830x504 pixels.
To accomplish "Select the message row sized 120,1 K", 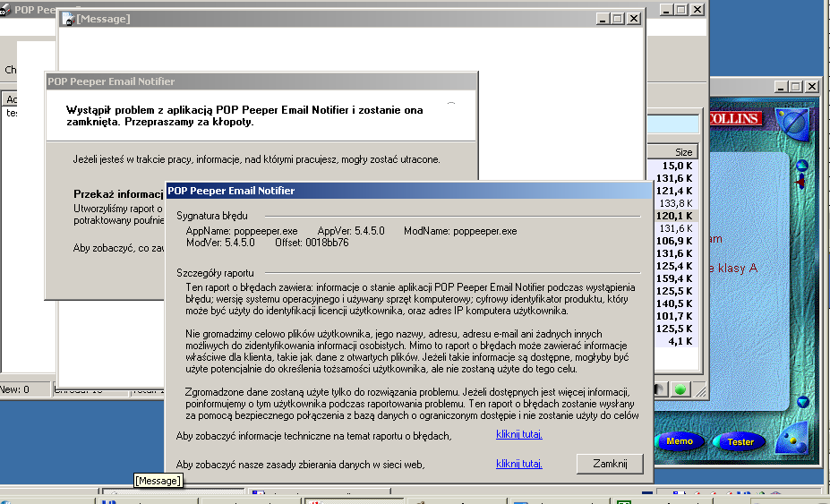I will click(x=672, y=216).
